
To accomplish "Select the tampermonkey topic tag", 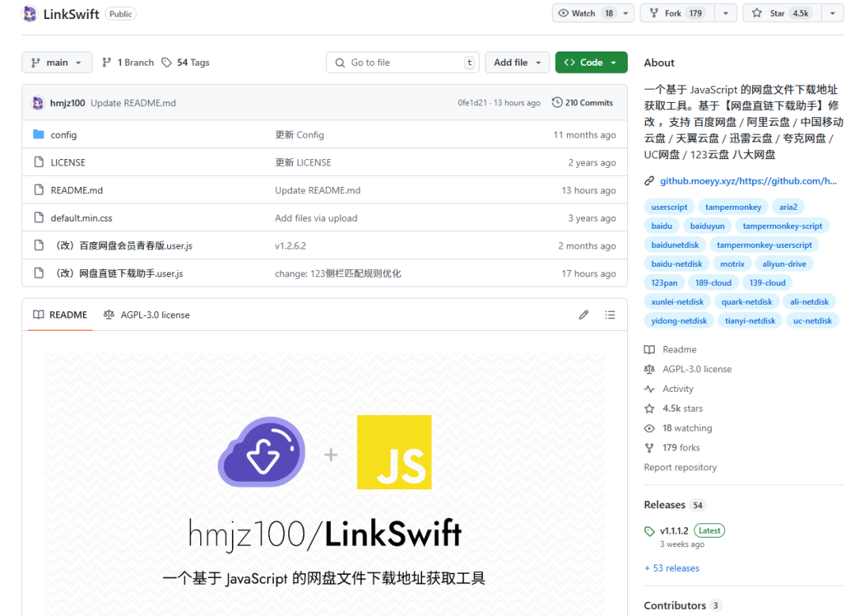I will pyautogui.click(x=733, y=207).
